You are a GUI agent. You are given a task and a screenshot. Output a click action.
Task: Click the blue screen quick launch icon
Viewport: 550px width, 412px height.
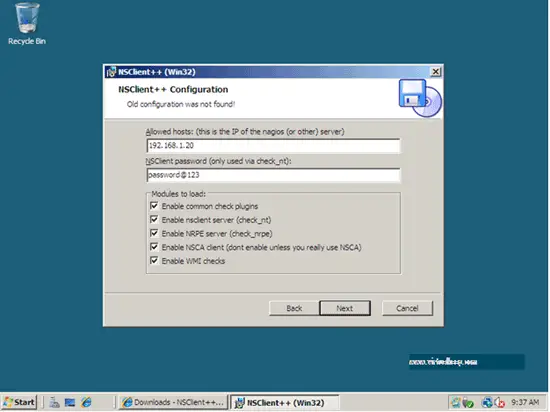click(70, 402)
